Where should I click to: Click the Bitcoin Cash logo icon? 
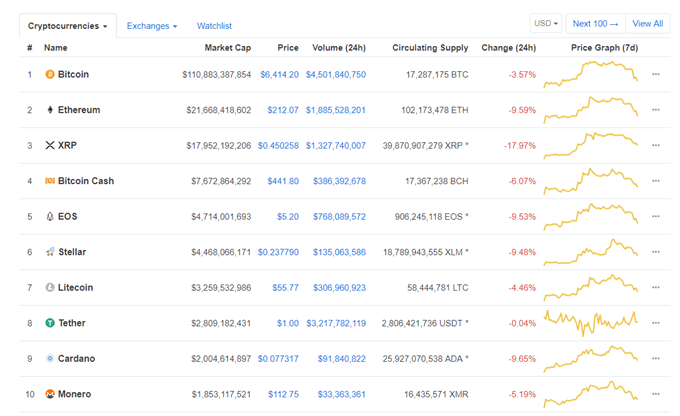[x=50, y=180]
